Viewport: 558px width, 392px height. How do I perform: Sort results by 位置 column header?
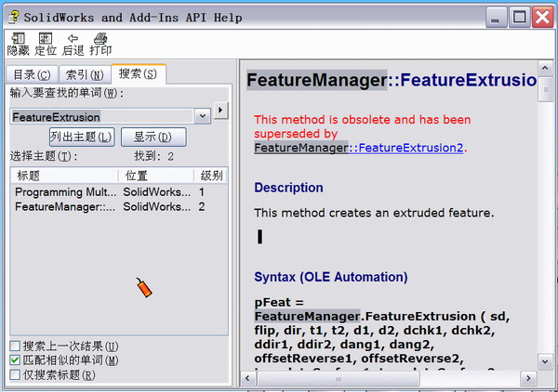(156, 176)
